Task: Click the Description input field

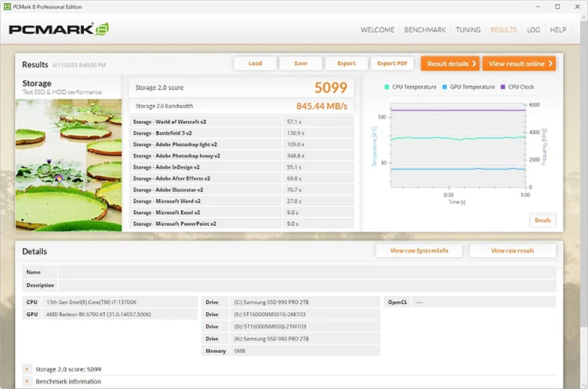Action: tap(307, 285)
